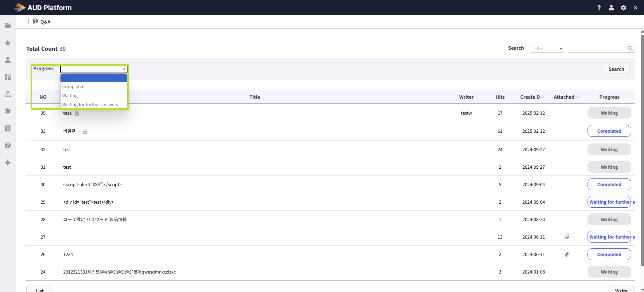Click Waiting status on row 24
Viewport: 644px width, 292px height.
tap(609, 272)
